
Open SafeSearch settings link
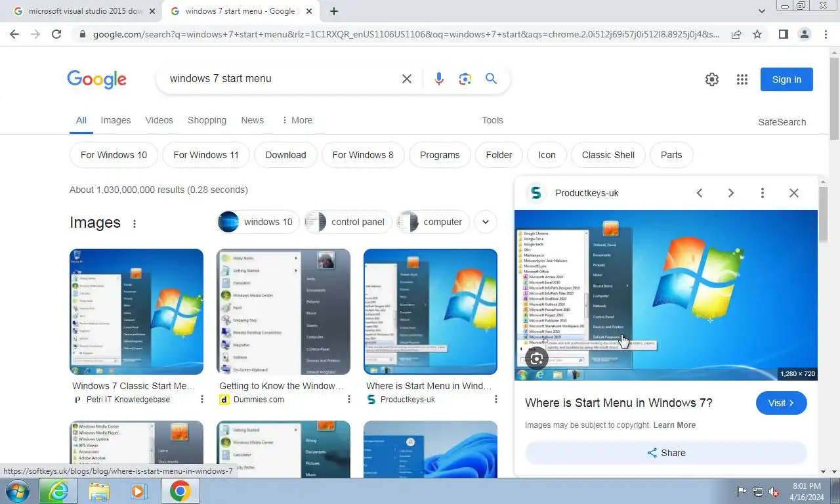click(x=782, y=122)
